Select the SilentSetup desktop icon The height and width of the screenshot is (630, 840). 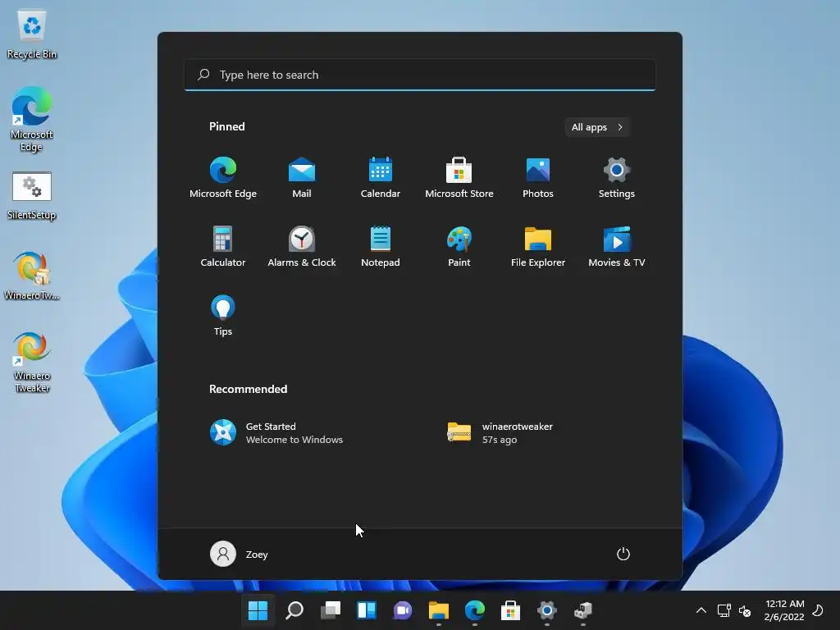(x=32, y=196)
